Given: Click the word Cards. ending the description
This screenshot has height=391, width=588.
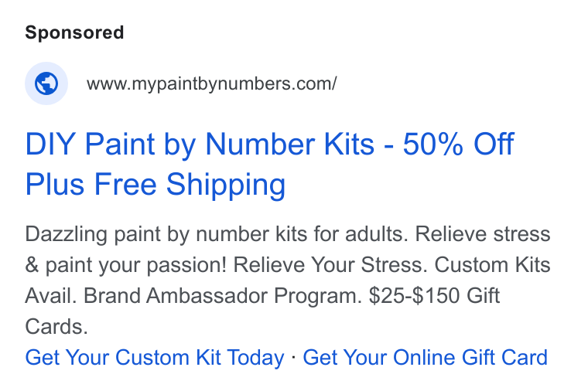Looking at the screenshot, I should [56, 327].
